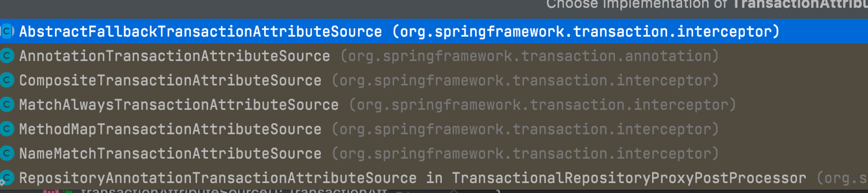Click the transaction.annotation package label of AnnotationTransactionAttributeSource
This screenshot has height=193, width=868.
click(529, 56)
